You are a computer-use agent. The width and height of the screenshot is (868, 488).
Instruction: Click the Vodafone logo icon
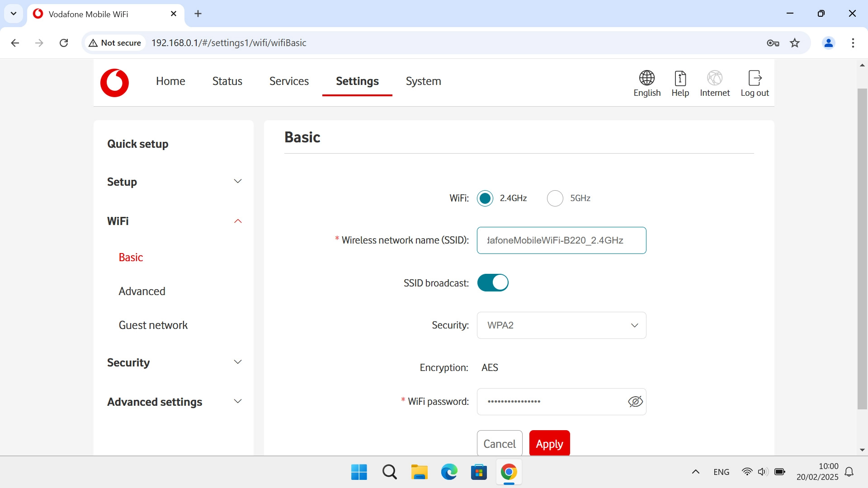pyautogui.click(x=114, y=83)
